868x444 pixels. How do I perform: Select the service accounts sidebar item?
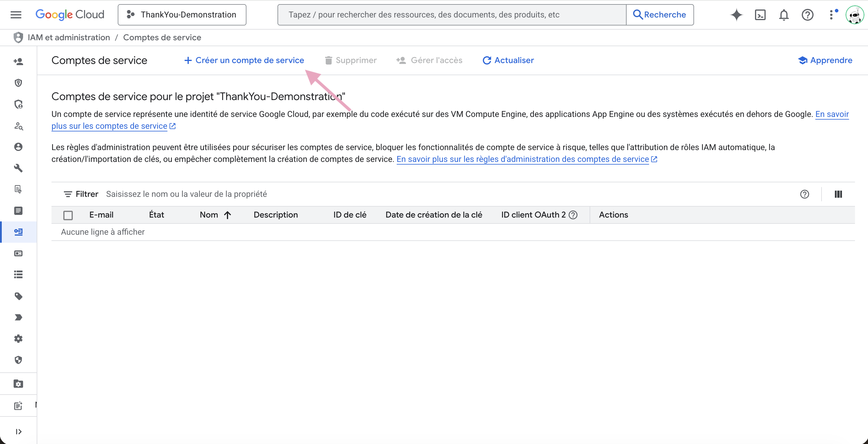point(18,232)
